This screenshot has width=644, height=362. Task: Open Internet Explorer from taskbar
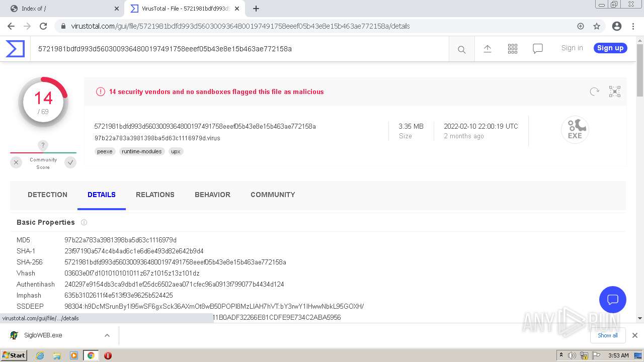coord(40,355)
